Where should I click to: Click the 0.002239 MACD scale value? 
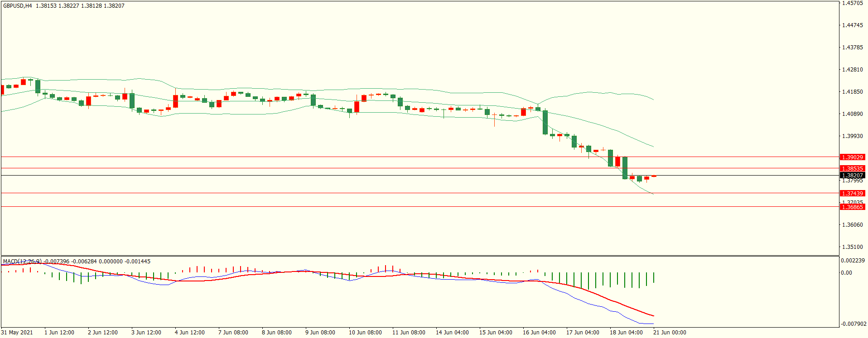tap(853, 261)
